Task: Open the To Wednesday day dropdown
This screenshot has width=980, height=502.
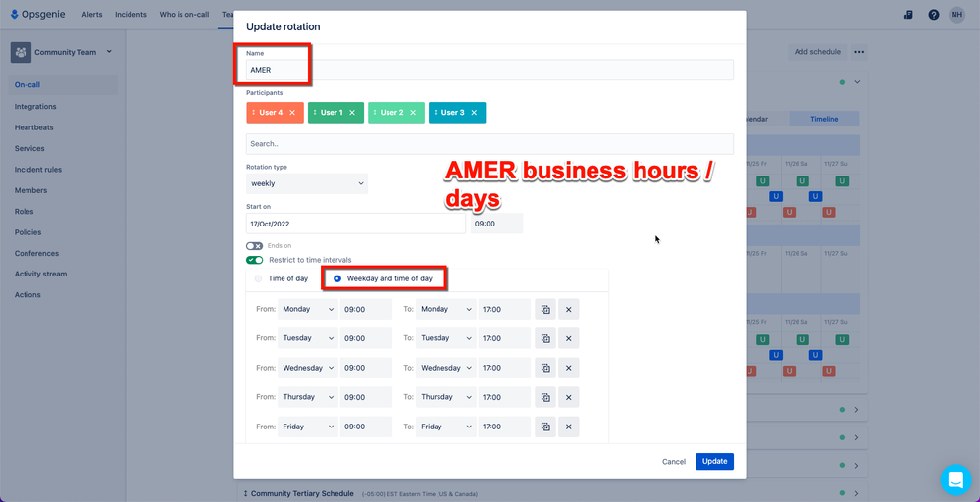Action: (446, 368)
